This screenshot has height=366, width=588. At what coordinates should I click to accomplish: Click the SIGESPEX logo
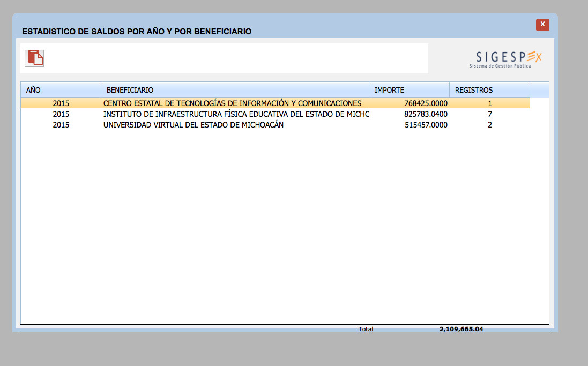pyautogui.click(x=505, y=59)
